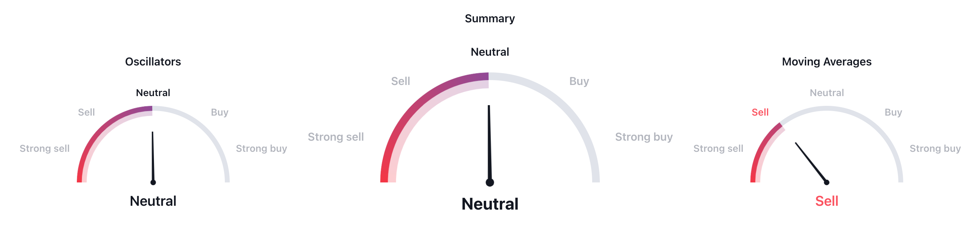
Task: Click the Neutral result under Oscillators gauge
Action: pos(153,201)
